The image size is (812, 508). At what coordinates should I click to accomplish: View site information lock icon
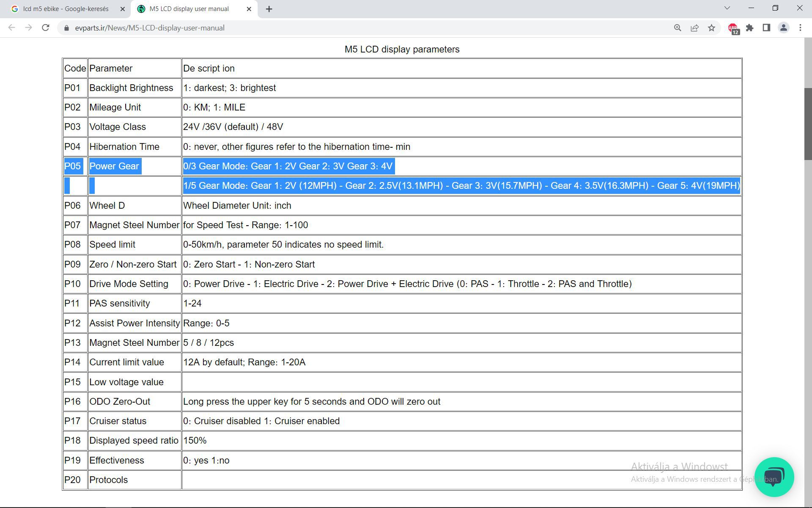pos(66,28)
